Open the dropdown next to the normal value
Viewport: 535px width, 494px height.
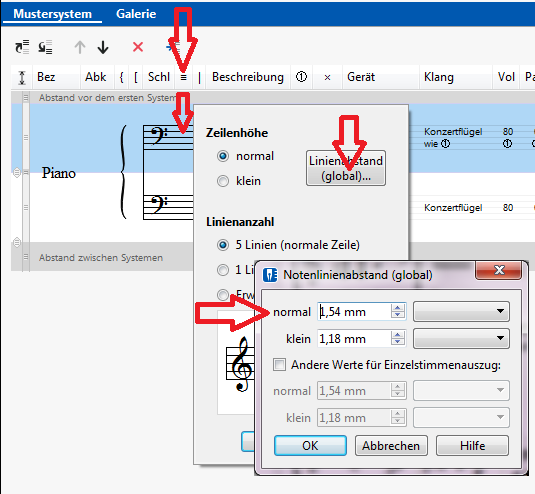click(x=461, y=311)
